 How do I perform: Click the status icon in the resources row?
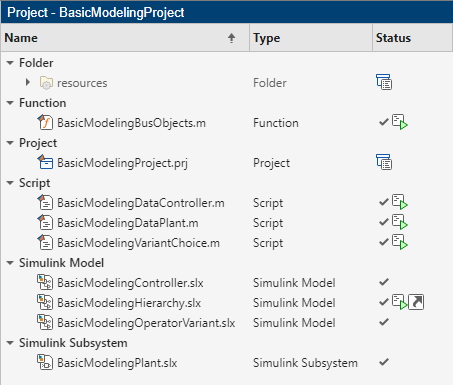(x=384, y=82)
